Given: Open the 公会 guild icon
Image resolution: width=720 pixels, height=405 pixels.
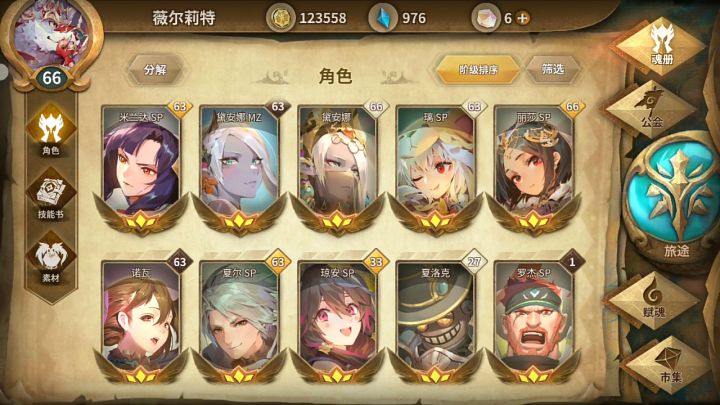Looking at the screenshot, I should 651,108.
